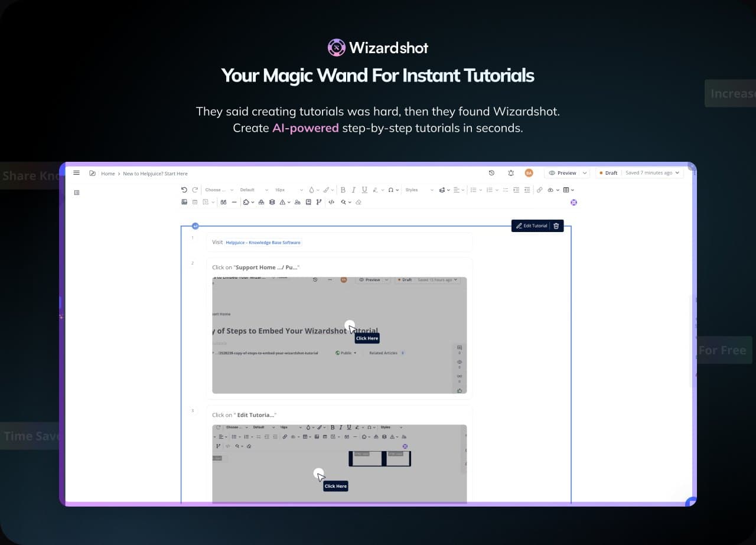The width and height of the screenshot is (756, 545).
Task: Open the special characters Omega menu
Action: click(393, 190)
